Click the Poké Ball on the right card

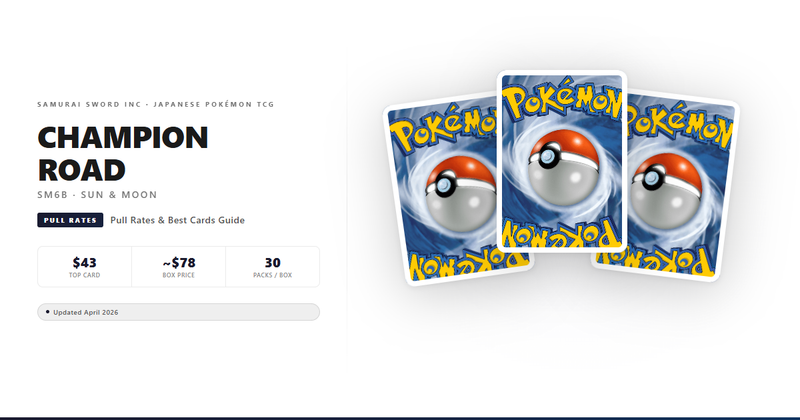click(666, 190)
